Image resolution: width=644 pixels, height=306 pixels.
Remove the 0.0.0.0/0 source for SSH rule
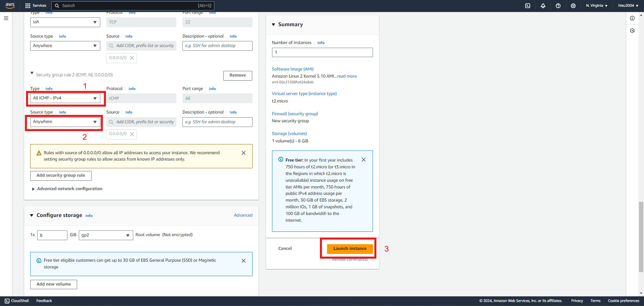tap(132, 58)
